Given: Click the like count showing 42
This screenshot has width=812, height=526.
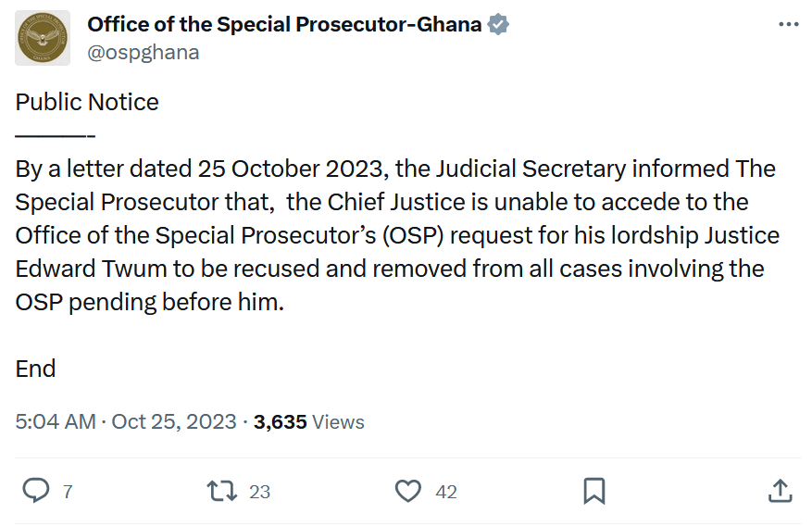Looking at the screenshot, I should tap(446, 492).
